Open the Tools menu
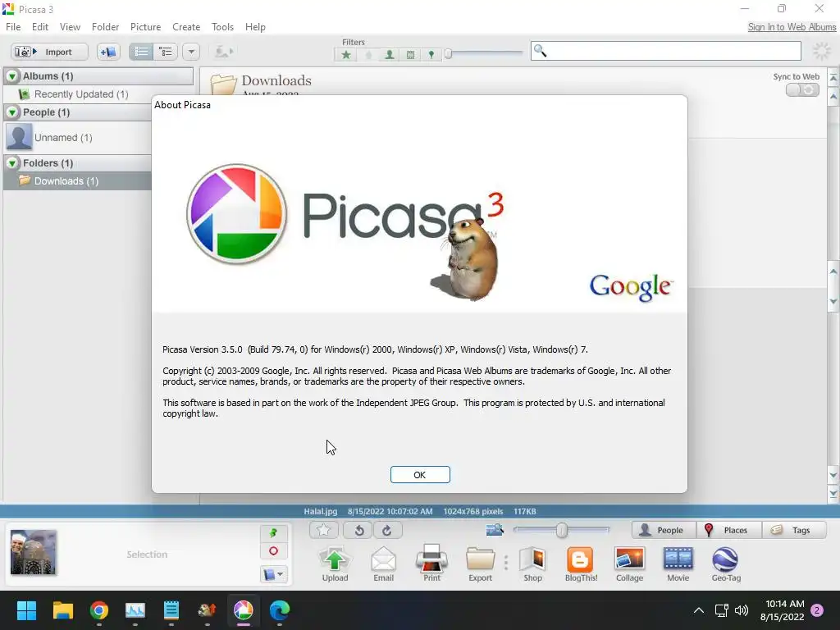 point(222,27)
